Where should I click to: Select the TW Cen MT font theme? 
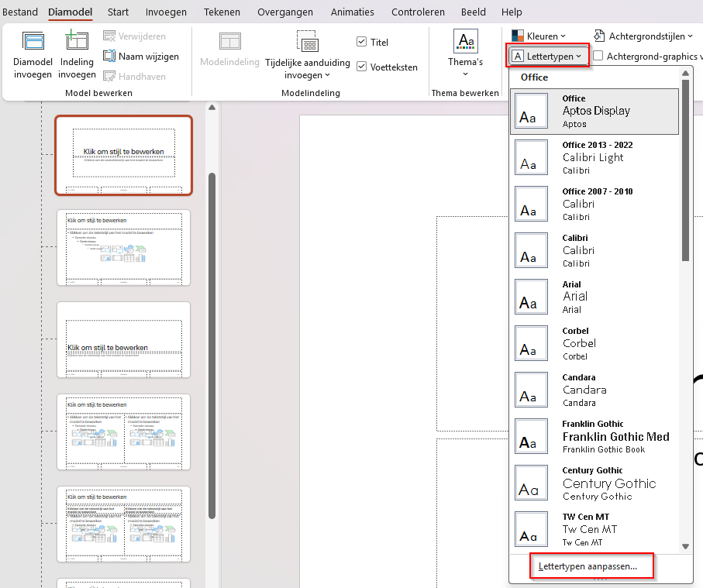(594, 529)
